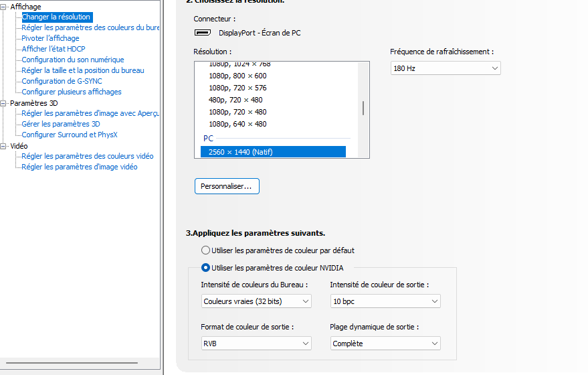Collapse the Paramètres 3D tree section

tap(3, 103)
